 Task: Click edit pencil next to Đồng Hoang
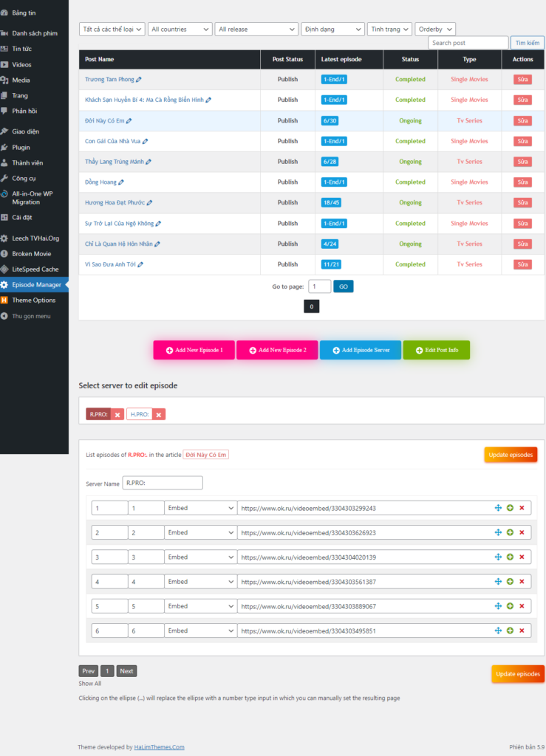point(121,182)
